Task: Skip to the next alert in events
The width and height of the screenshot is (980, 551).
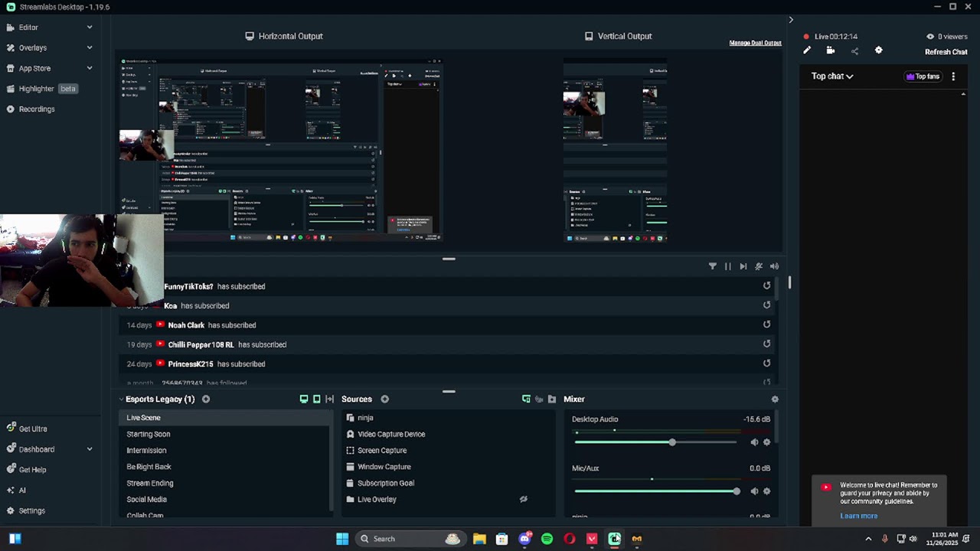Action: point(743,266)
